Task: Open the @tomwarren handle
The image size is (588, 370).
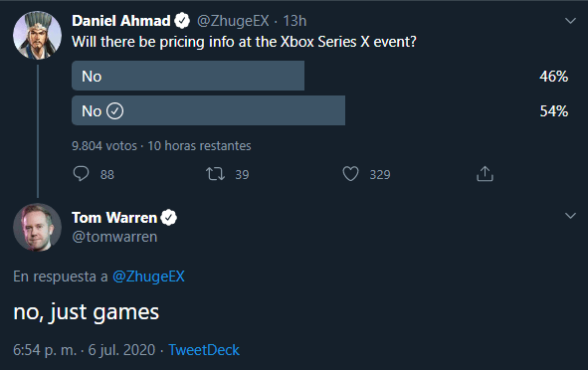Action: (114, 237)
